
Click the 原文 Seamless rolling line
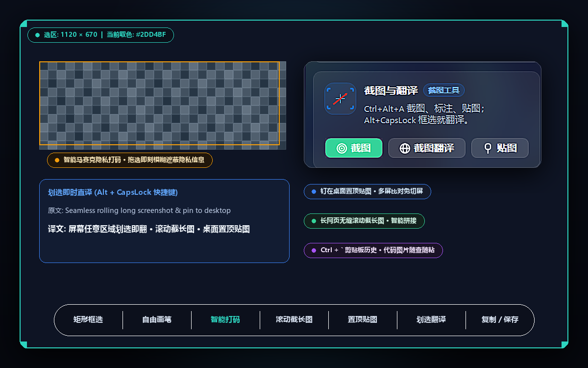coord(139,210)
